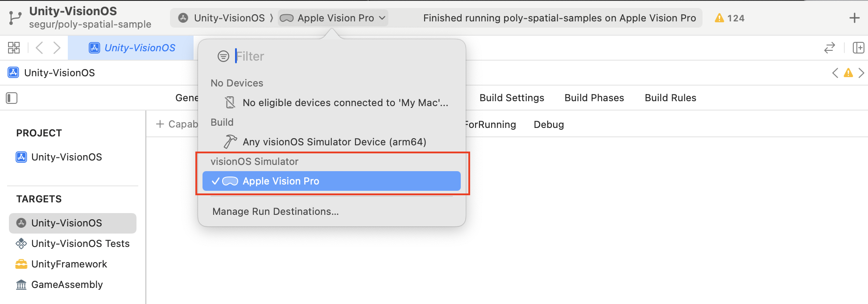This screenshot has height=304, width=868.
Task: Select Apple Vision Pro as run destination
Action: [x=281, y=181]
